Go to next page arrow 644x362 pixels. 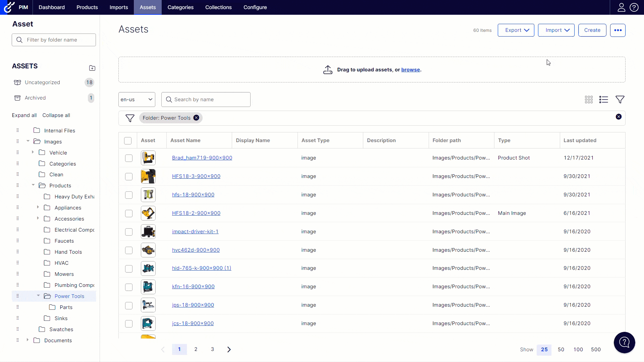pos(229,349)
